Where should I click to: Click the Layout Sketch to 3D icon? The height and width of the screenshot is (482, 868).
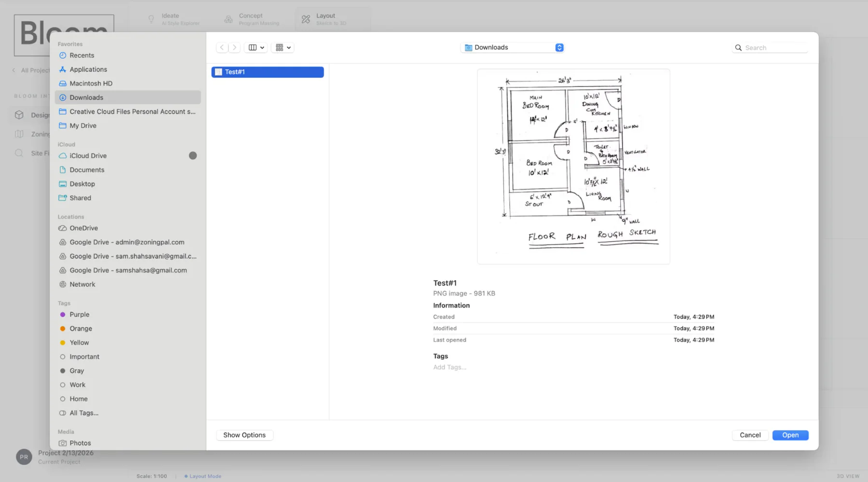point(305,19)
